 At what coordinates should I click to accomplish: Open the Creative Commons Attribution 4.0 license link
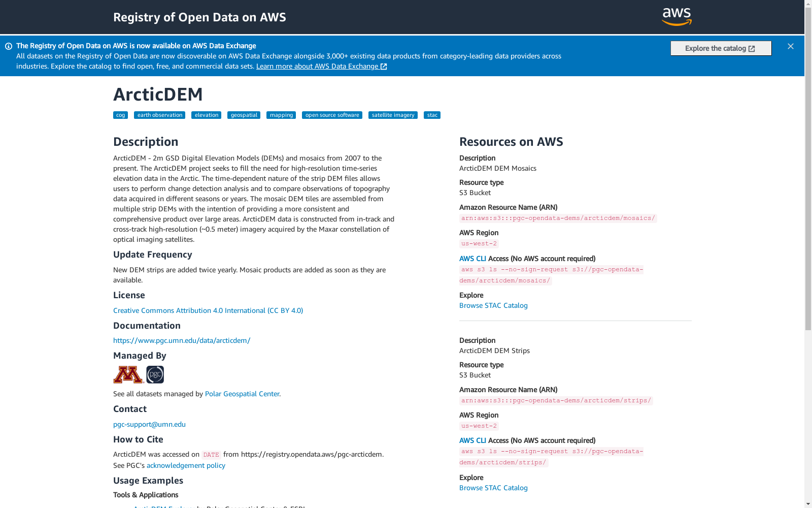(x=208, y=310)
